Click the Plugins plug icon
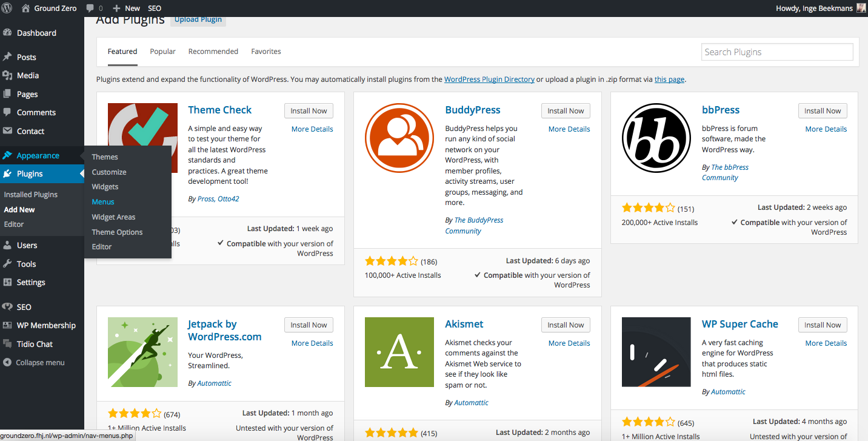This screenshot has width=868, height=441. pos(7,173)
